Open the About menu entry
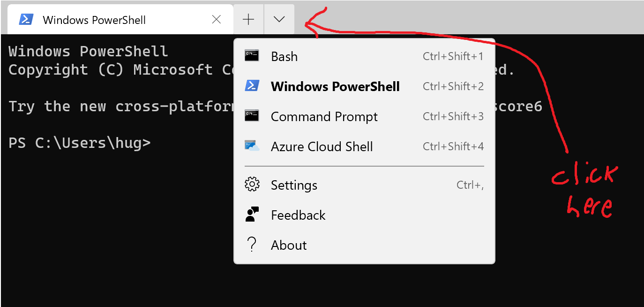 tap(289, 245)
